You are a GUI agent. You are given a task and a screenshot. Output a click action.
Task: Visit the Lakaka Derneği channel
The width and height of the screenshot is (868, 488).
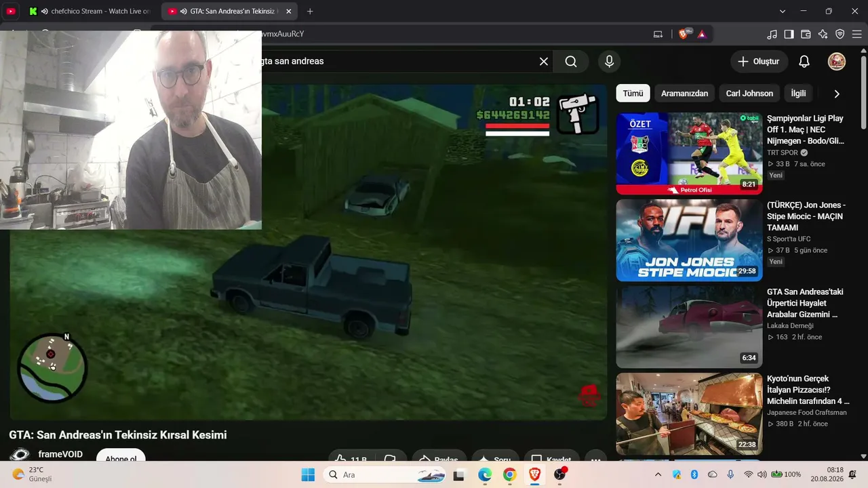[790, 326]
